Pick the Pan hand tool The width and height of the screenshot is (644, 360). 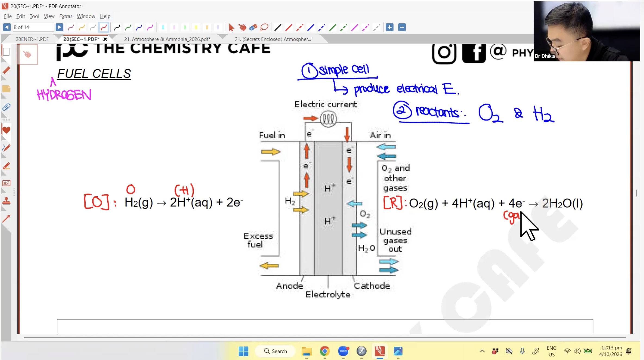(x=242, y=27)
